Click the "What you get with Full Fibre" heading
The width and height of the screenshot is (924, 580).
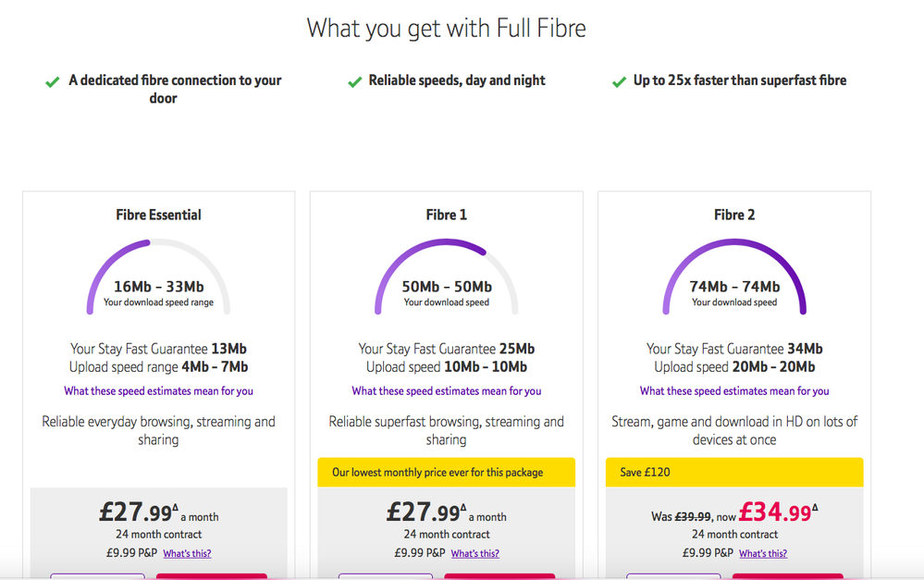coord(447,29)
